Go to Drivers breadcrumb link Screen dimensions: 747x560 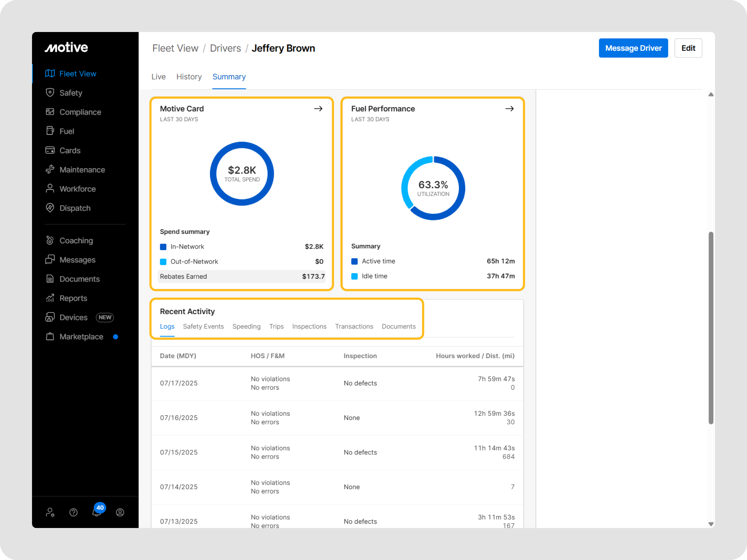point(225,48)
